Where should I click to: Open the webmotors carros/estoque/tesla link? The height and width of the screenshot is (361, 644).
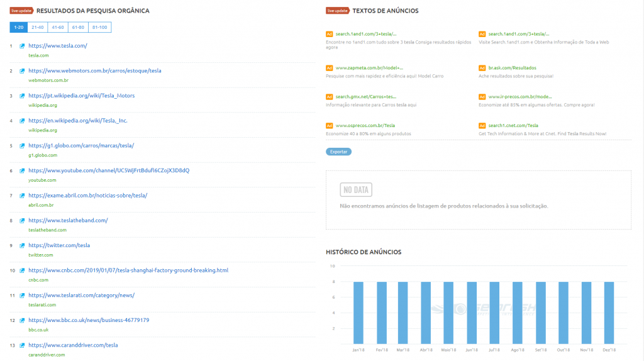coord(95,70)
